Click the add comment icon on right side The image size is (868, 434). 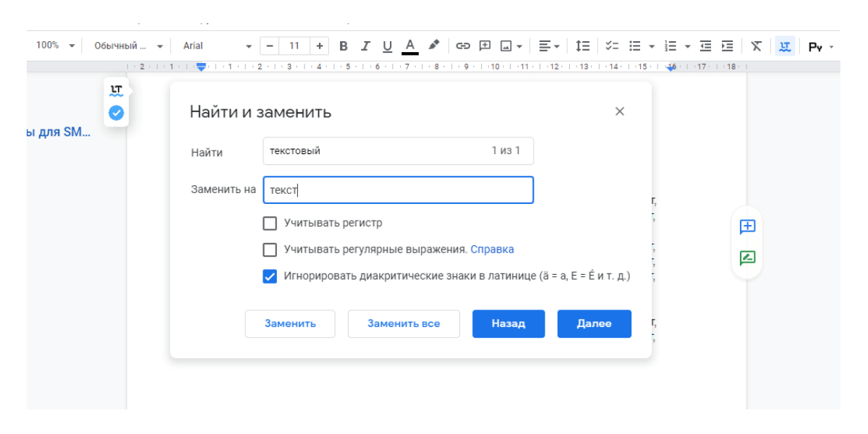(x=747, y=226)
